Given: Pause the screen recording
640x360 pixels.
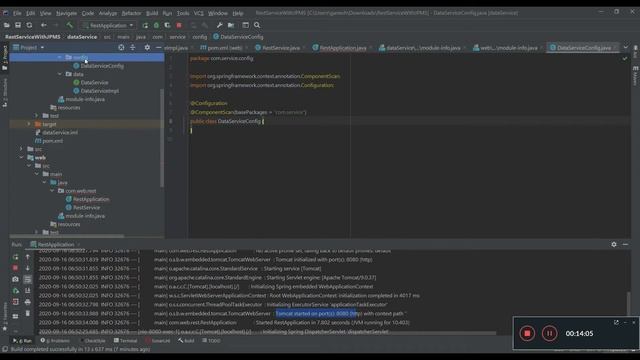Looking at the screenshot, I should pos(549,333).
